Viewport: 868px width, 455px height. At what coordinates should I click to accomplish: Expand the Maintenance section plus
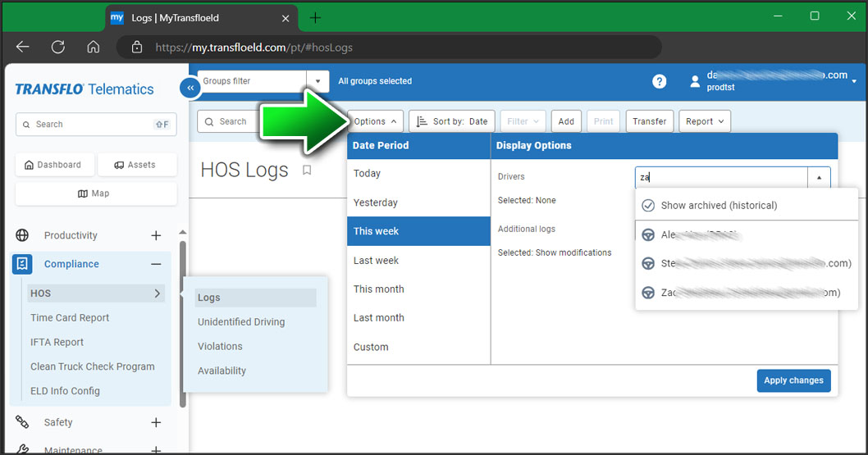[156, 449]
